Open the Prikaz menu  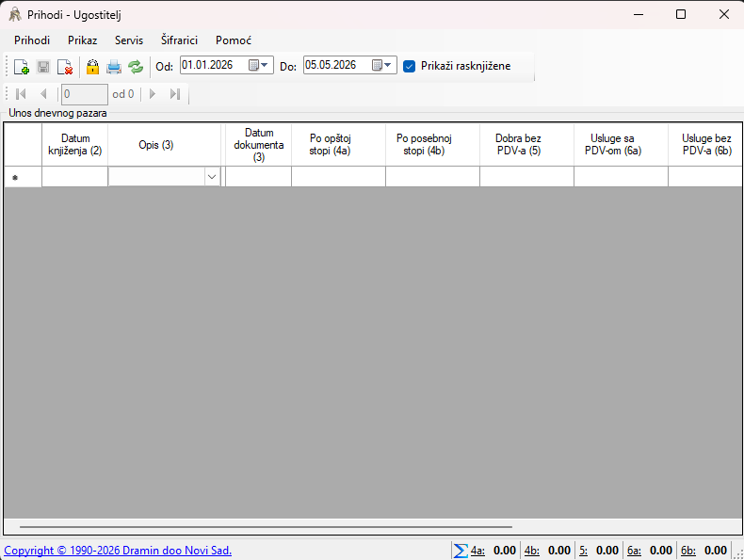[83, 40]
